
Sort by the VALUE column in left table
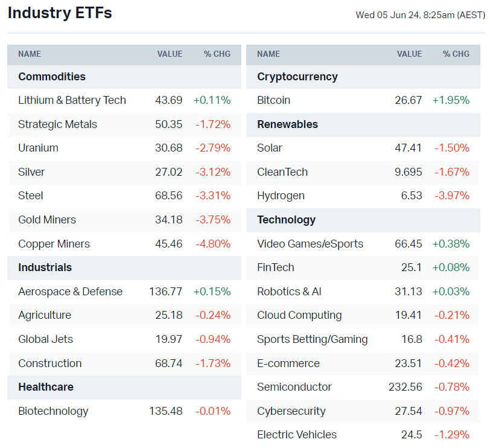[x=170, y=54]
